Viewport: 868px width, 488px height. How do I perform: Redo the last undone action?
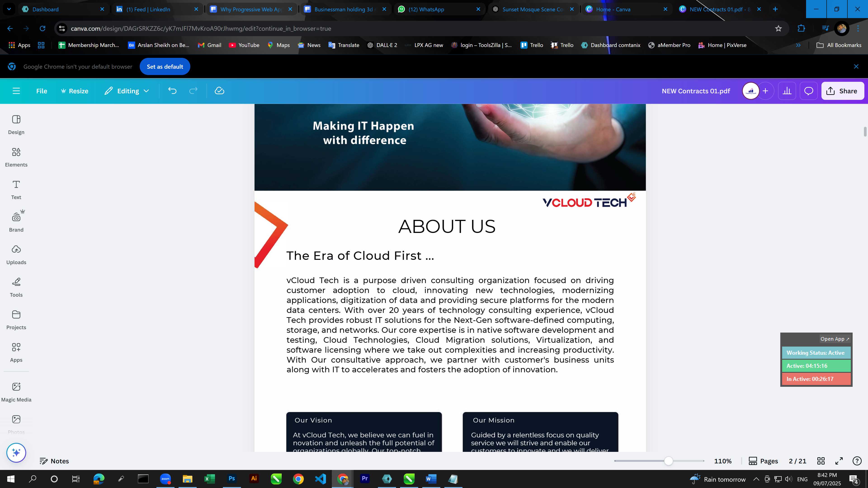[x=193, y=91]
